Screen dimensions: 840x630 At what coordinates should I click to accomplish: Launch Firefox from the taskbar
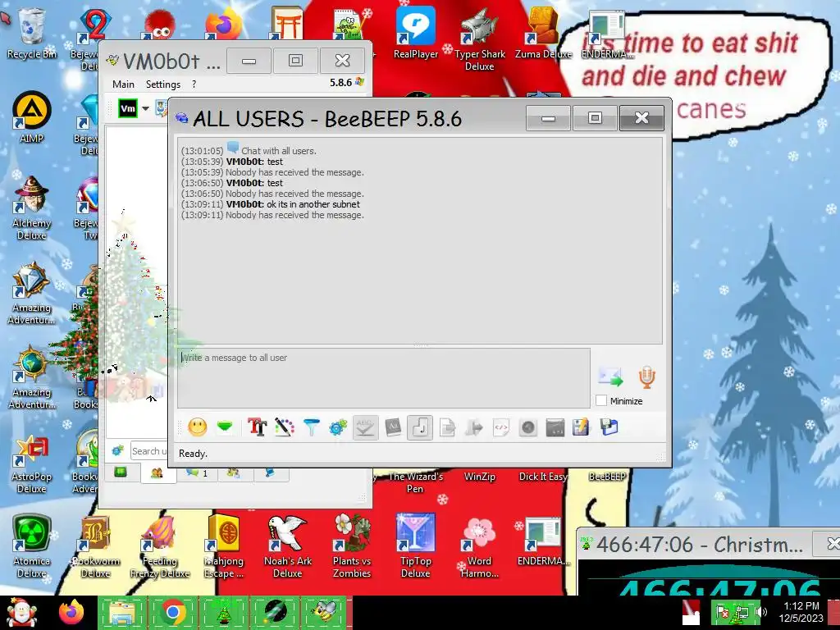point(71,612)
